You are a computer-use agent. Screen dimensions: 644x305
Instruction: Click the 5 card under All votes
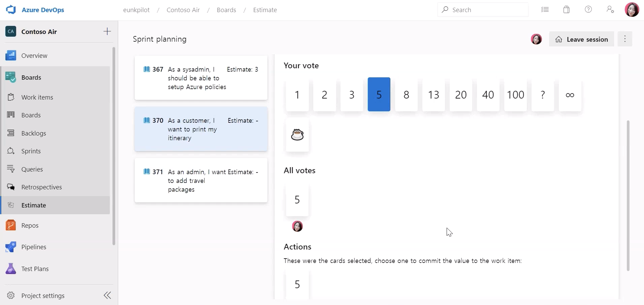coord(297,199)
